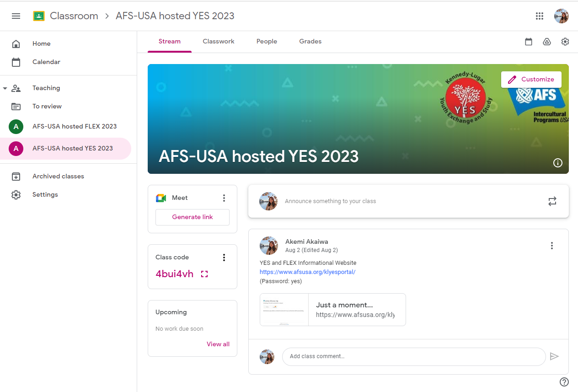
Task: Click Akemi Akaiwa post author name
Action: point(307,242)
